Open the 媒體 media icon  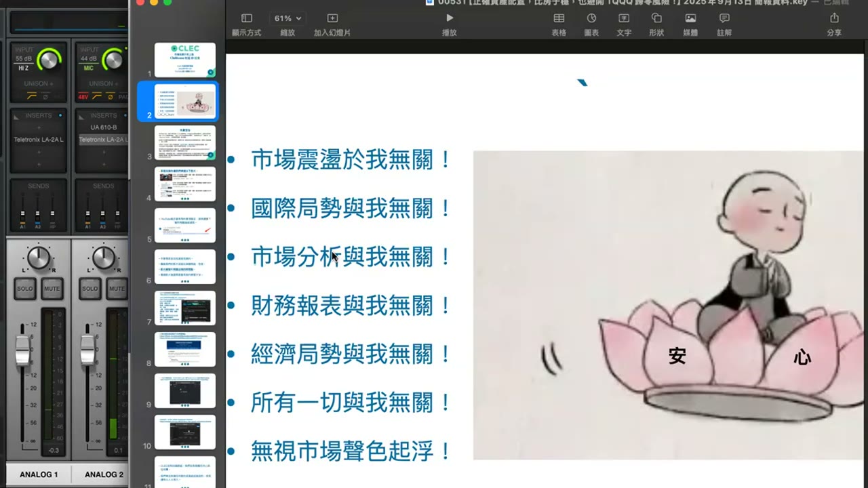[690, 18]
